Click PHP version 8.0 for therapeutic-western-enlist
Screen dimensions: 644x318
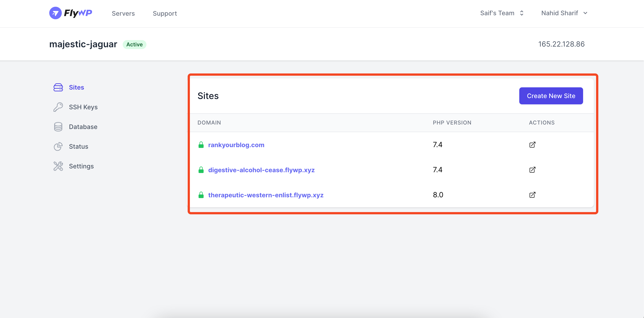438,195
